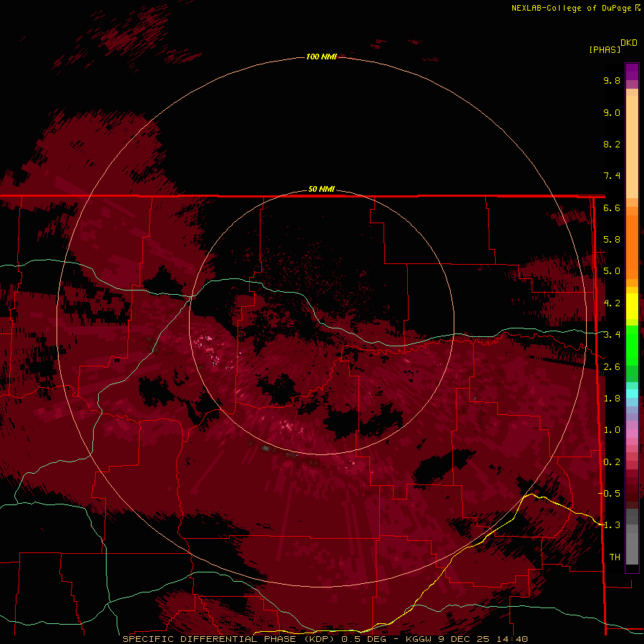This screenshot has width=644, height=644.
Task: Click the 8.2 value on color scale
Action: click(x=612, y=144)
